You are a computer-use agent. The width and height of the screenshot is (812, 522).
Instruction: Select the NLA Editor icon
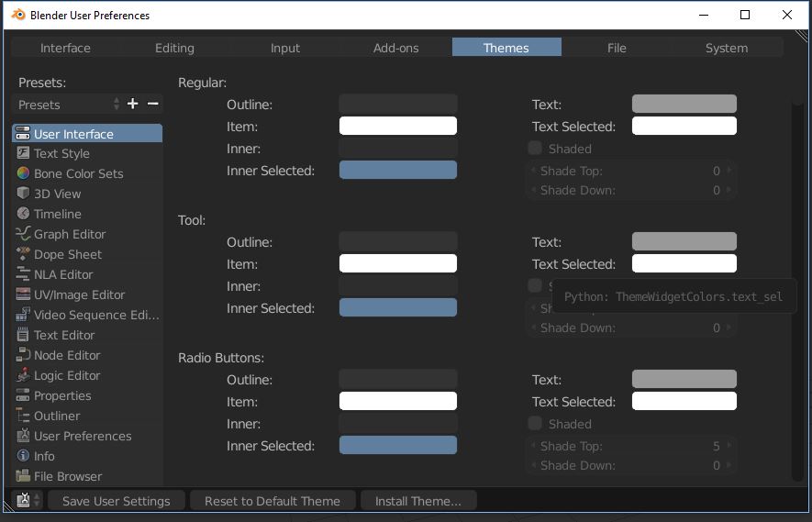click(23, 274)
